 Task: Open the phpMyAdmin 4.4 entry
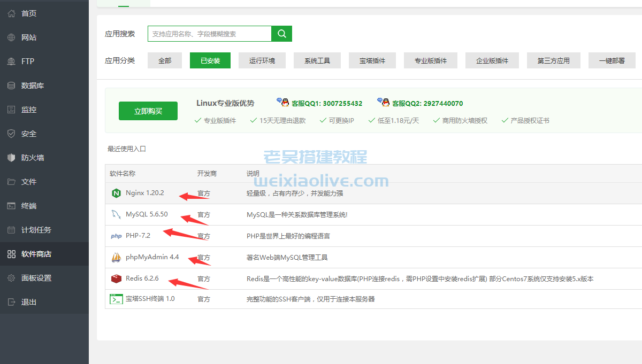[152, 257]
